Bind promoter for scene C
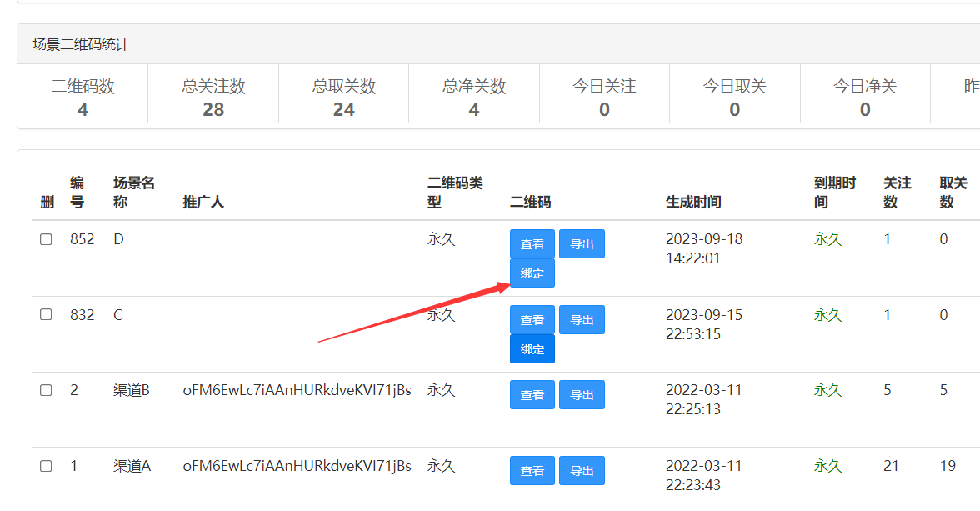 [532, 349]
